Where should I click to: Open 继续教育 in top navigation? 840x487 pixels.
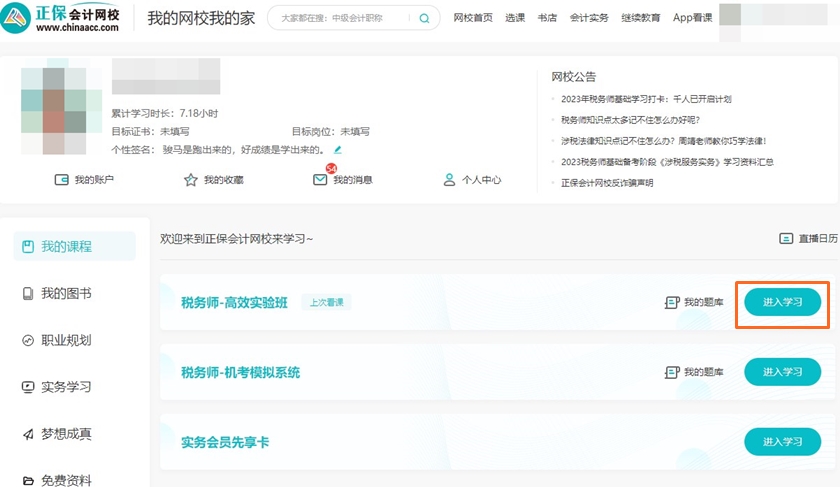coord(641,18)
